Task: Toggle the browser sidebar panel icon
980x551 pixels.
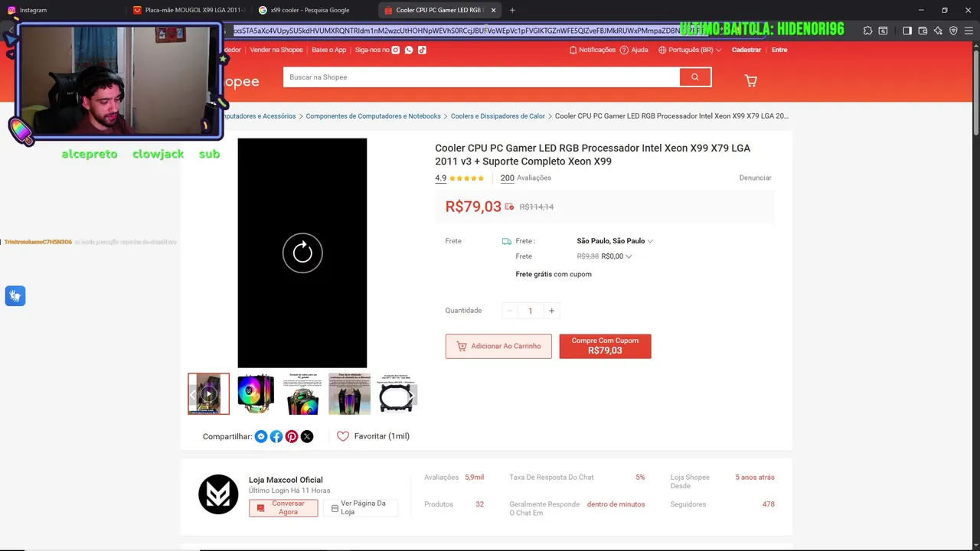Action: tap(907, 31)
